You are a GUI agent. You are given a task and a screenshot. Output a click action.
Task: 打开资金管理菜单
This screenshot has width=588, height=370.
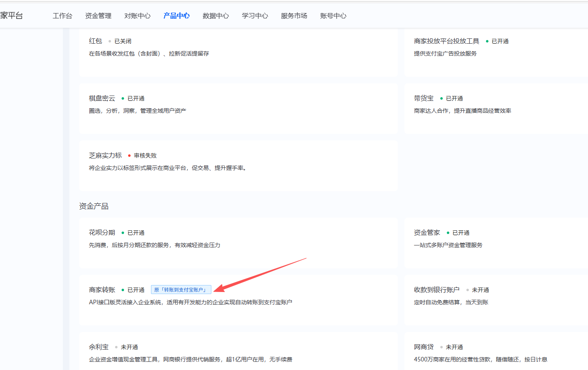click(x=98, y=16)
